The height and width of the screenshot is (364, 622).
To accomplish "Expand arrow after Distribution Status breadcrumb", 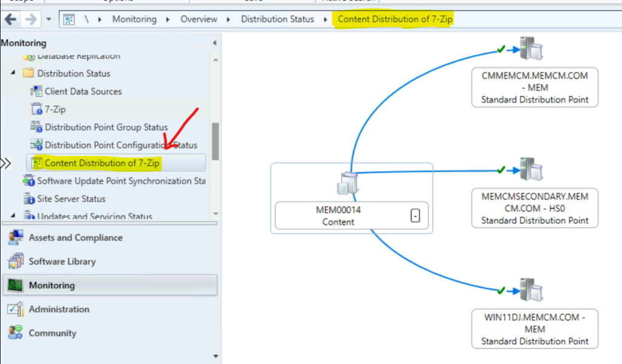I will point(326,19).
